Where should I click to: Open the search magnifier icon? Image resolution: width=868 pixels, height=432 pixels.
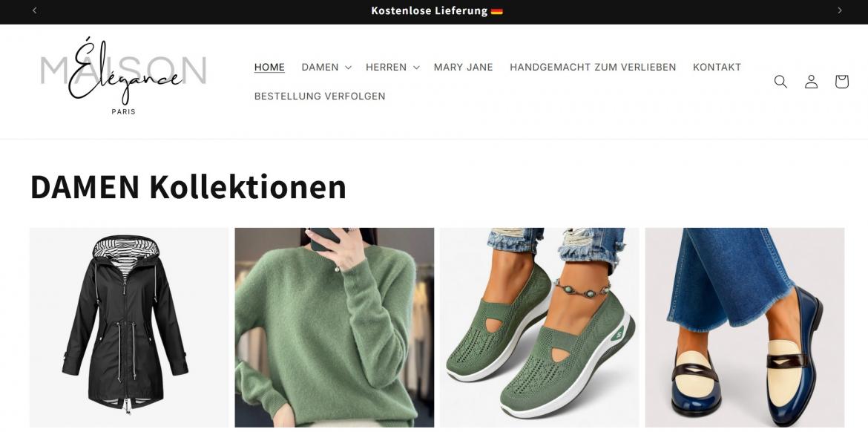[780, 82]
